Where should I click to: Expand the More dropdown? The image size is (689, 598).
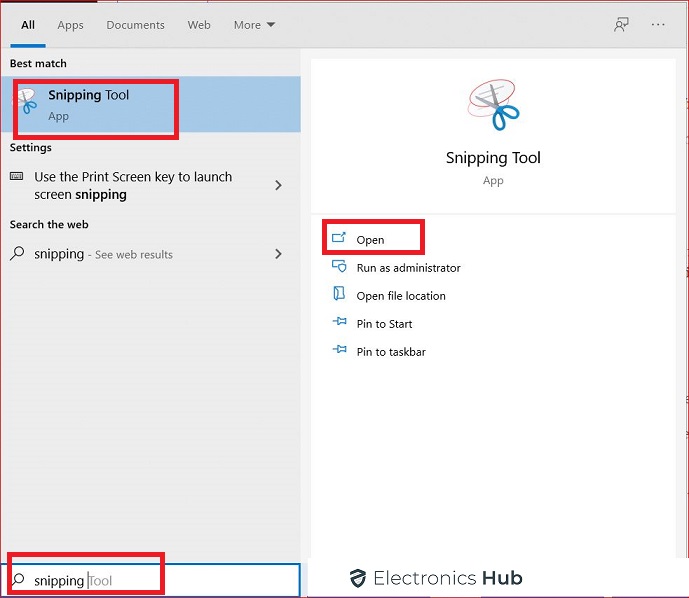pyautogui.click(x=254, y=25)
